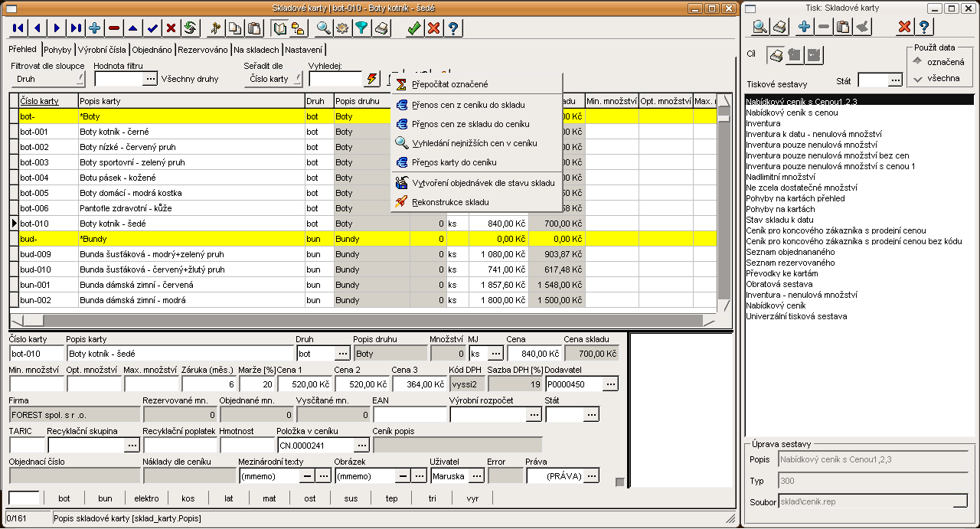Open the Dodavatel lookup button

pos(610,384)
